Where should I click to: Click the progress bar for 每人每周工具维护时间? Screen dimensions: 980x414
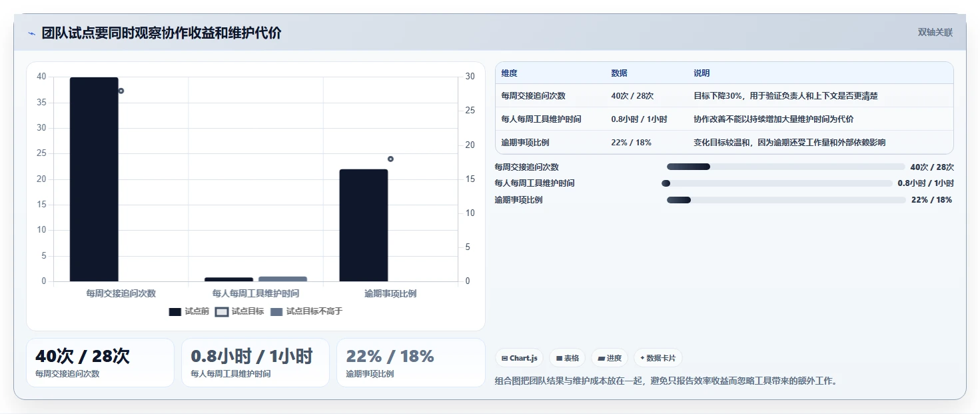pos(777,183)
